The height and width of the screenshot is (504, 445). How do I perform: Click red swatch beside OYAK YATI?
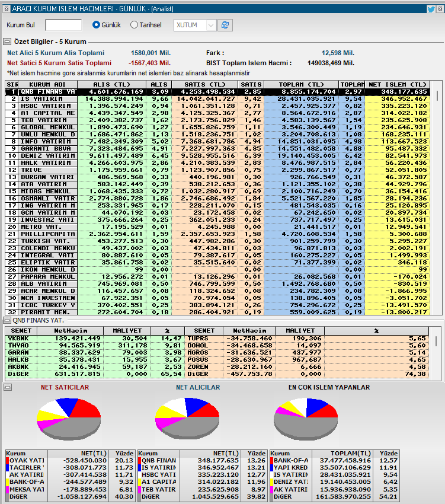point(7,461)
